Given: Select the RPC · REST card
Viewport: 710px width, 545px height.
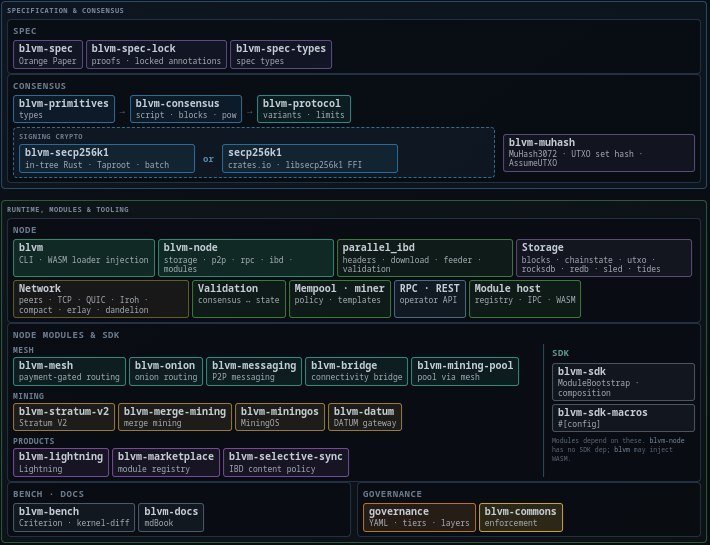Looking at the screenshot, I should 430,299.
